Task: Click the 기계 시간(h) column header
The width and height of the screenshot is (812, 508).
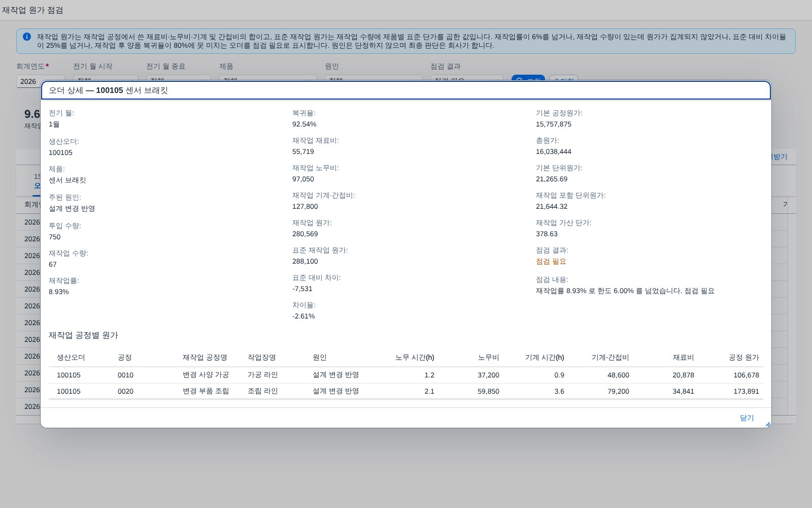Action: click(x=545, y=357)
